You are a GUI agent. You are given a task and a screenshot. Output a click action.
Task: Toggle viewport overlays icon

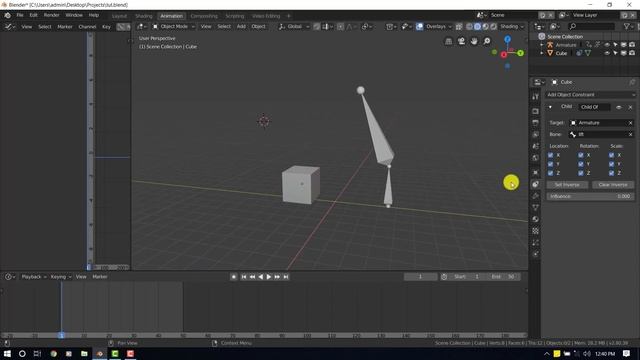pyautogui.click(x=419, y=27)
